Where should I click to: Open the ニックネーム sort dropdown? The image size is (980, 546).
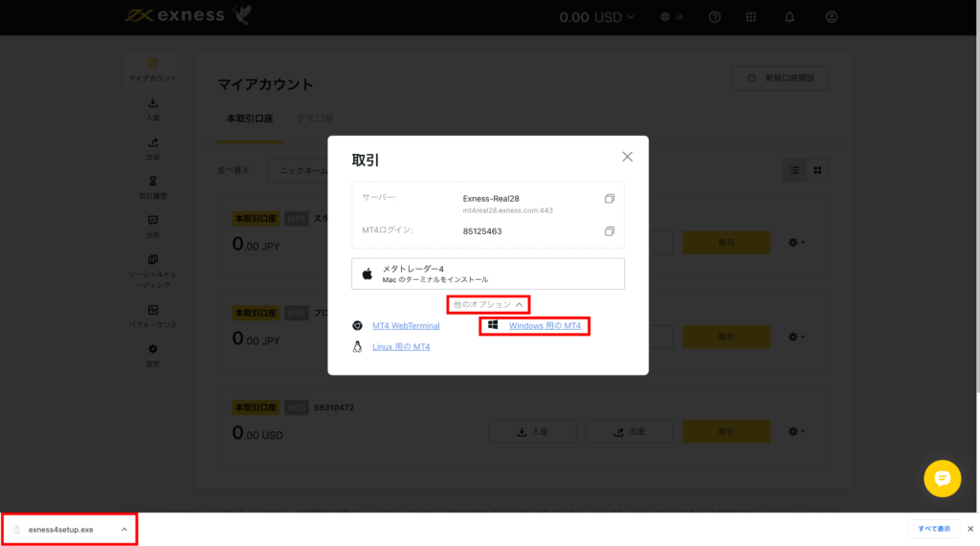[300, 170]
